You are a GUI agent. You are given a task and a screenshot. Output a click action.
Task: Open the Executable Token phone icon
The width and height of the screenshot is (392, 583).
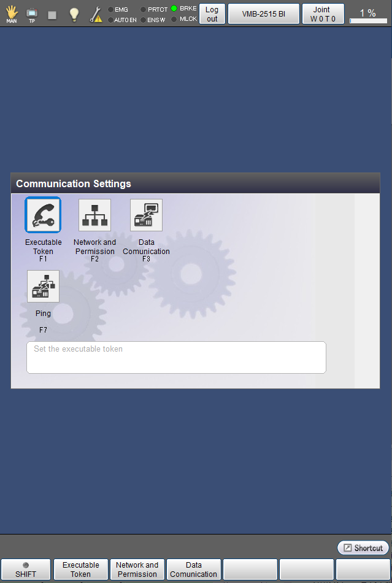43,215
